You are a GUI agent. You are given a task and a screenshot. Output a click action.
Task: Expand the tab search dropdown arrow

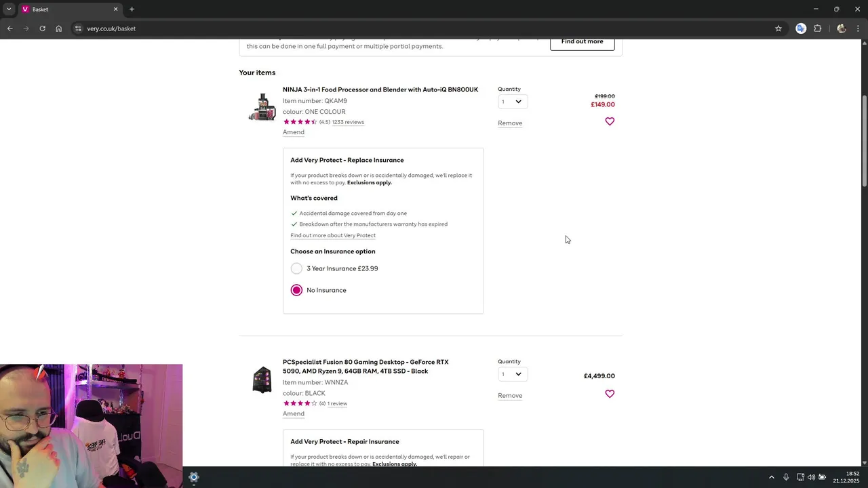pos(9,9)
